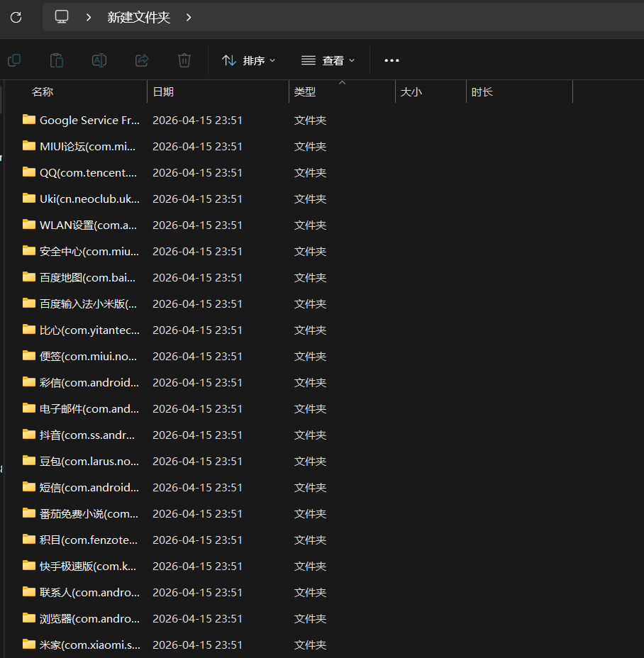
Task: Open the 排序 sort dropdown
Action: click(248, 60)
